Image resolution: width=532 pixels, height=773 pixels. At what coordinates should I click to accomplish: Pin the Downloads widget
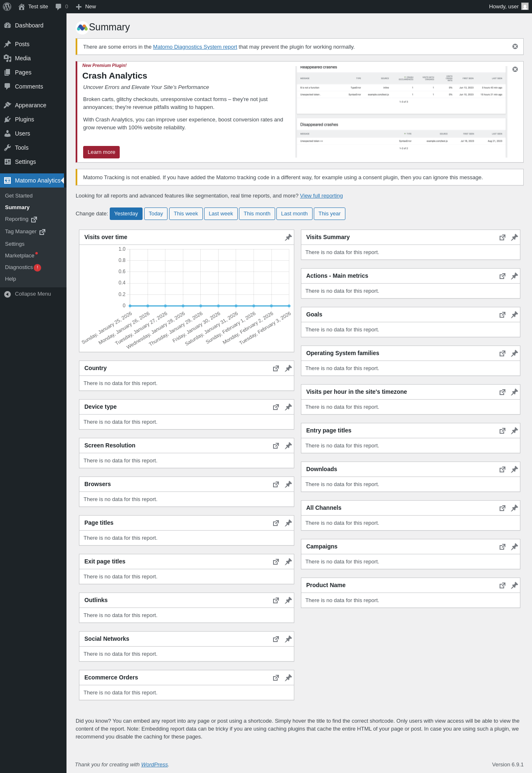tap(514, 469)
